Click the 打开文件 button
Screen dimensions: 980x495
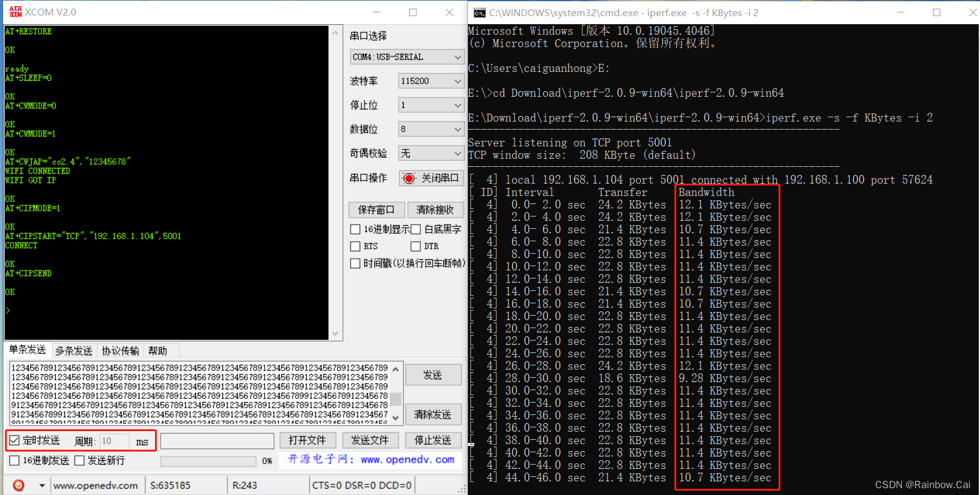coord(307,440)
